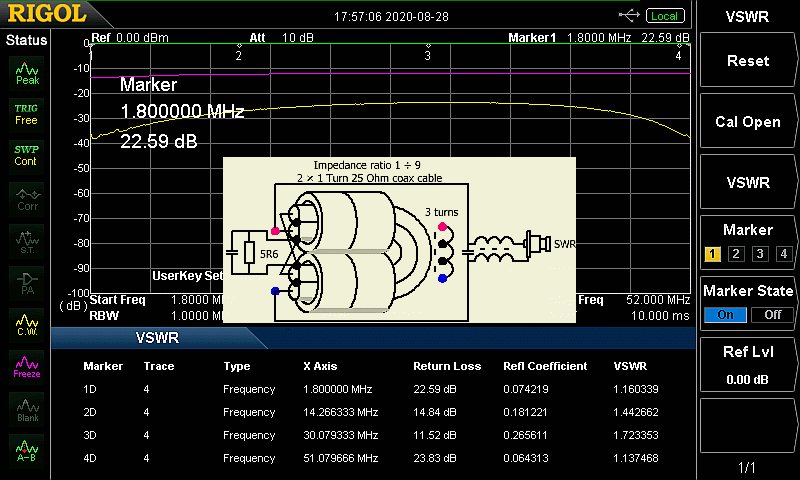Click the TRIG Free status icon

point(27,113)
